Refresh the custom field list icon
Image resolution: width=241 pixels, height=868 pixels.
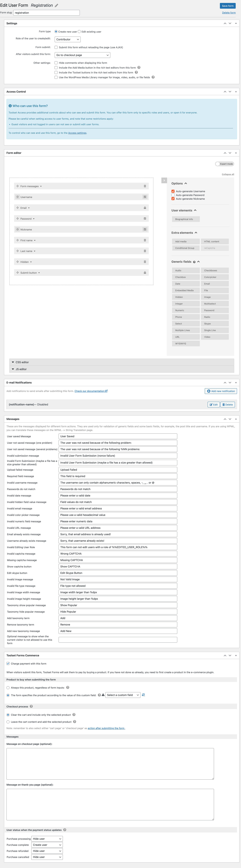(143, 695)
